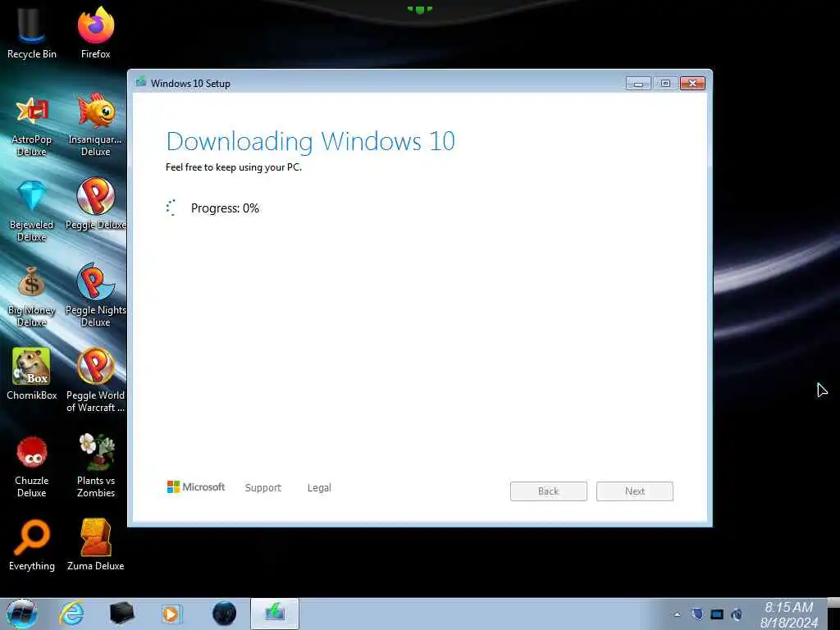The image size is (840, 630).
Task: Open the Recycle Bin desktop icon
Action: (32, 32)
